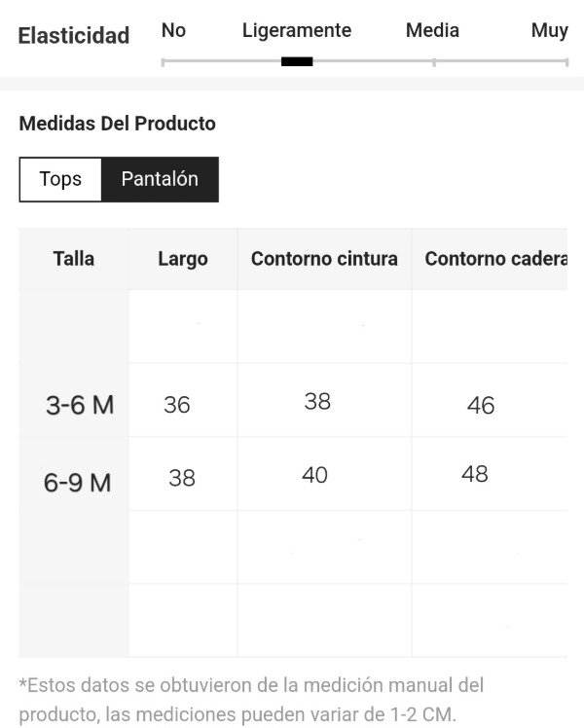Click hip value 46 for 3-6 M
Viewport: 584px width, 728px height.
tap(481, 405)
